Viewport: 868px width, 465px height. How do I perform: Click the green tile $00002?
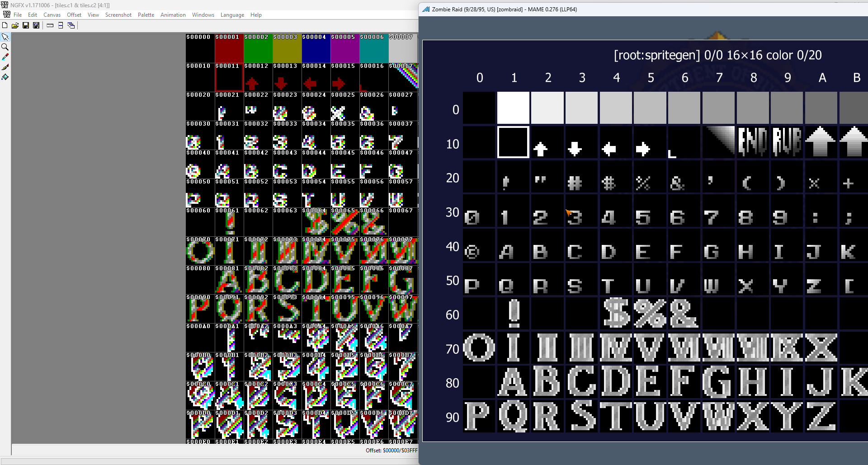258,48
